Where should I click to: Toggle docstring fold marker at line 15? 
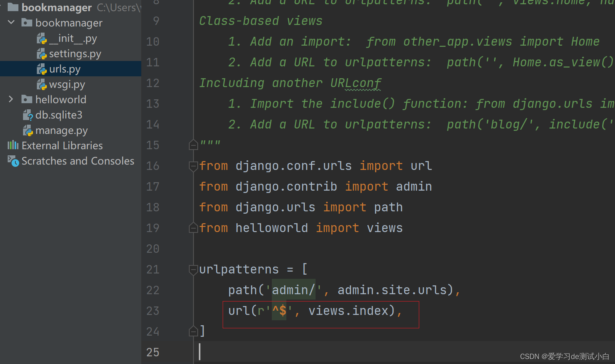(193, 145)
